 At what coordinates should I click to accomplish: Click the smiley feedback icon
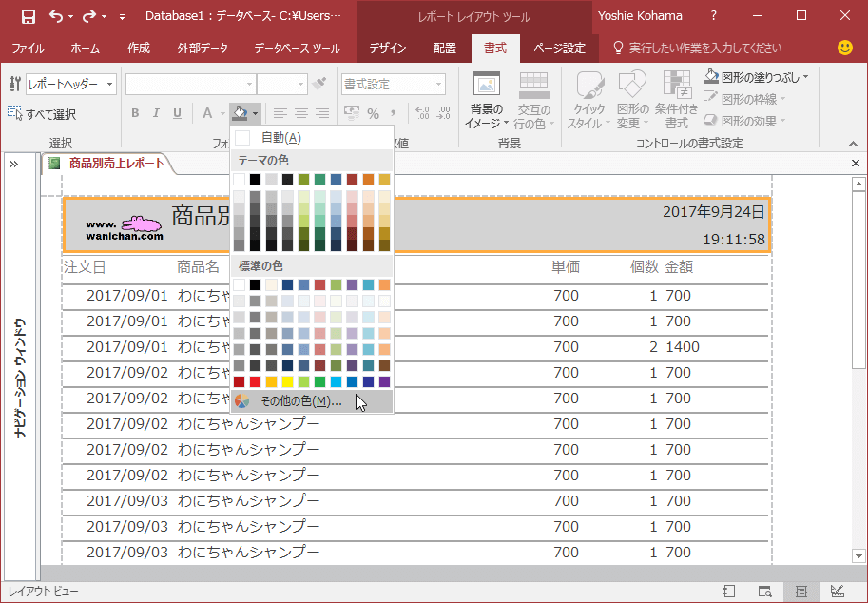[x=844, y=48]
